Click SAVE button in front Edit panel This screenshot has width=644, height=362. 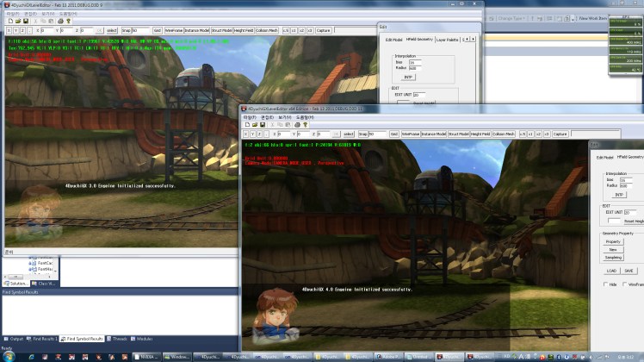click(x=629, y=271)
